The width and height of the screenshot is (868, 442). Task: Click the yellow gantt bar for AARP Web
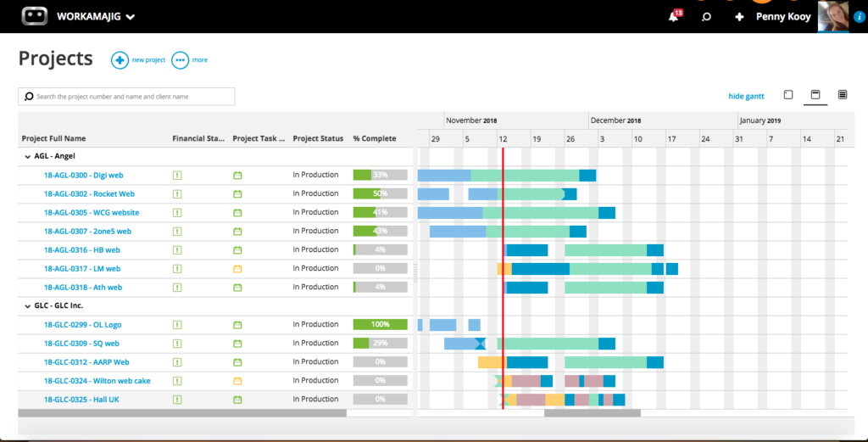click(x=492, y=363)
